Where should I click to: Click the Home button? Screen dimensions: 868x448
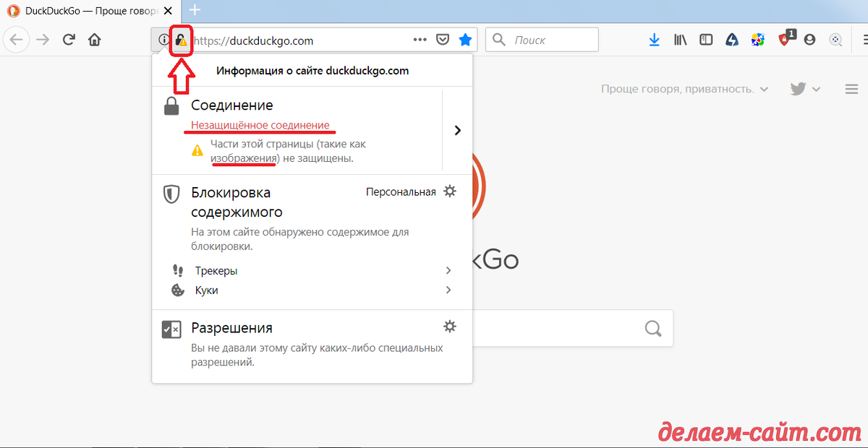(x=94, y=39)
